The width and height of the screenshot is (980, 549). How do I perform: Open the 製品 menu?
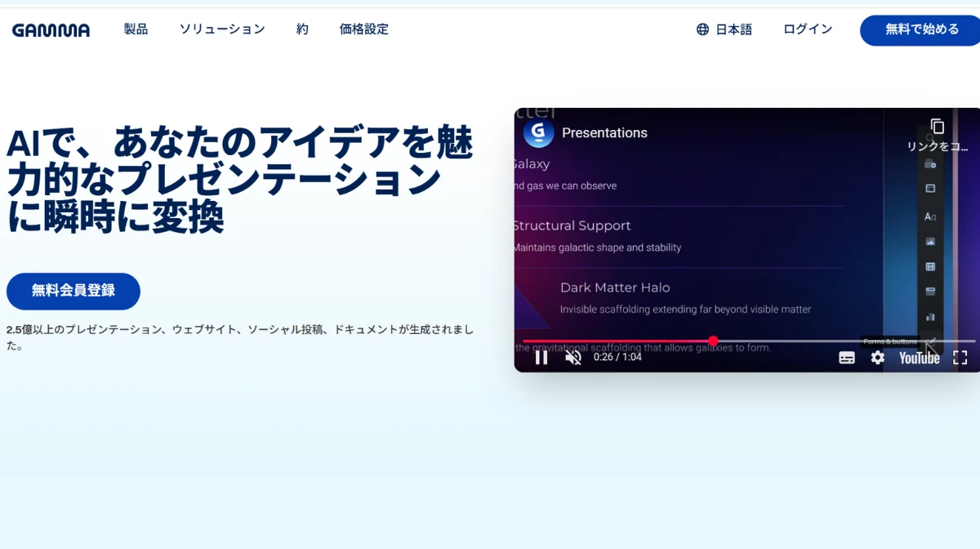coord(136,29)
